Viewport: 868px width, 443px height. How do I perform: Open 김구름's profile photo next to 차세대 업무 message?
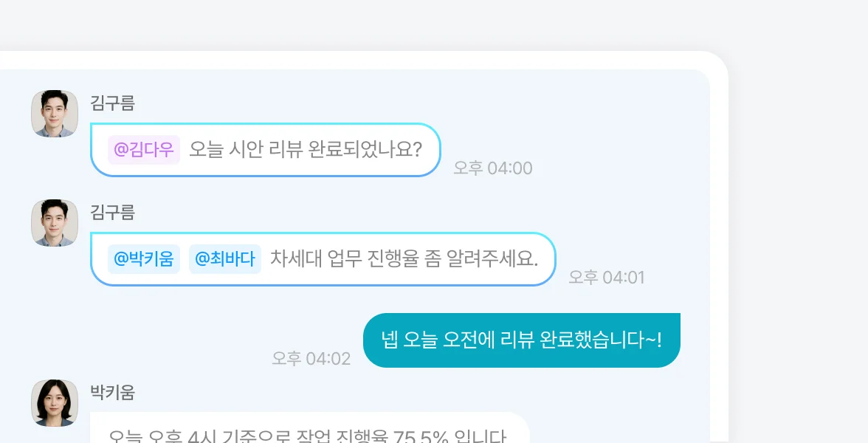(x=55, y=223)
